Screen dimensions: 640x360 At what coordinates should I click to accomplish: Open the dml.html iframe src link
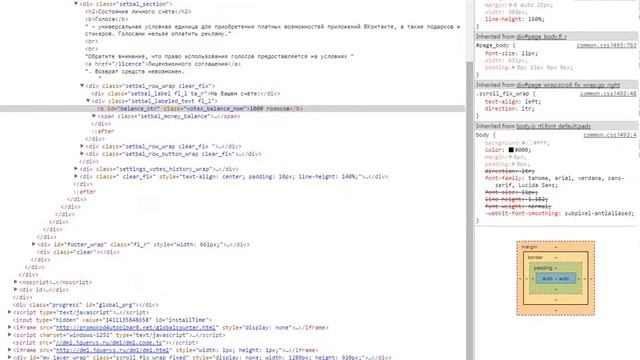coord(112,350)
